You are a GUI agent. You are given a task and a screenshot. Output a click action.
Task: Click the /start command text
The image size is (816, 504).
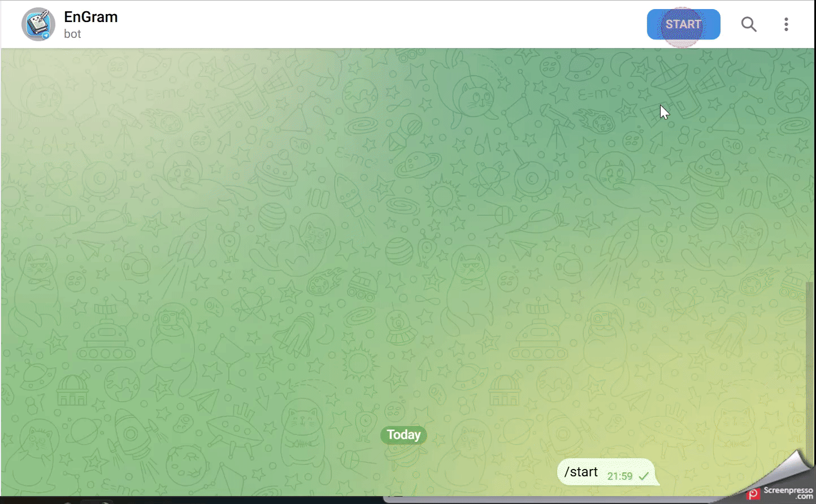(581, 472)
